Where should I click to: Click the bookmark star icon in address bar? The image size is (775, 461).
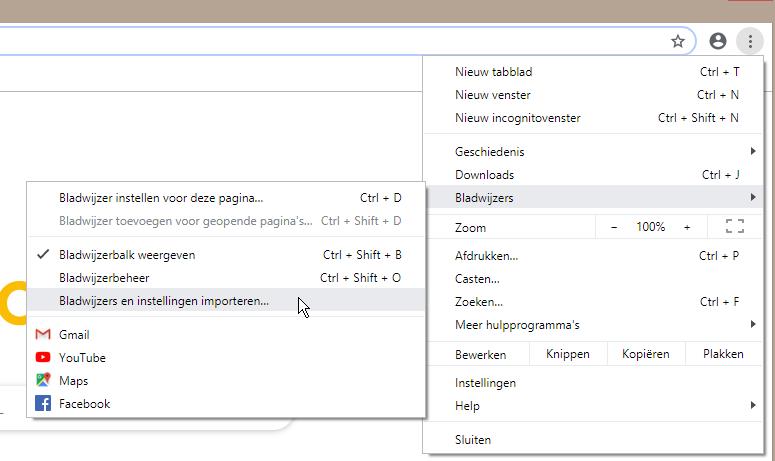pos(678,41)
